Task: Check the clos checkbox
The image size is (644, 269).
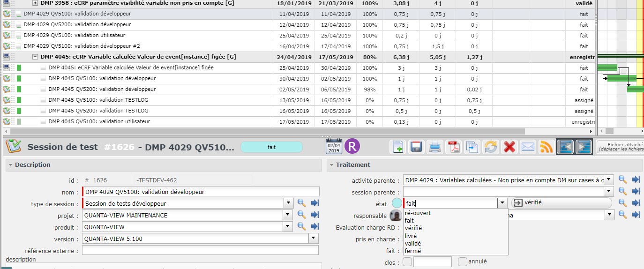Action: tap(407, 262)
